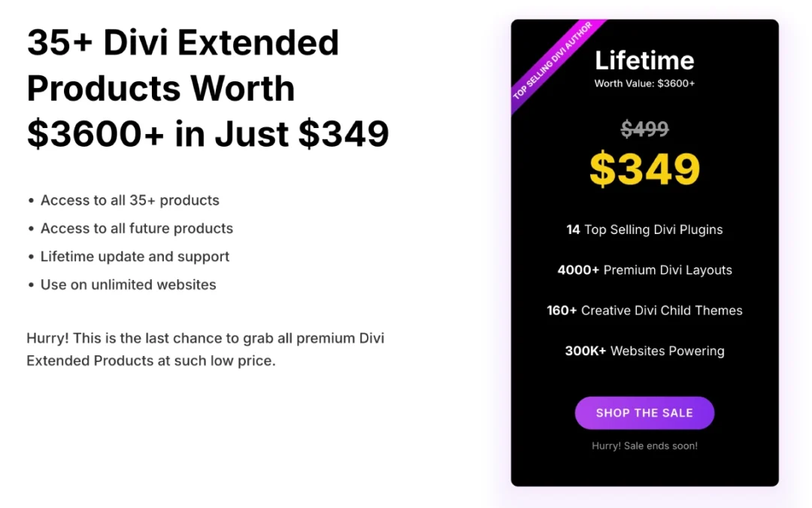Select 14 Top Selling Divi Plugins feature

click(x=644, y=230)
